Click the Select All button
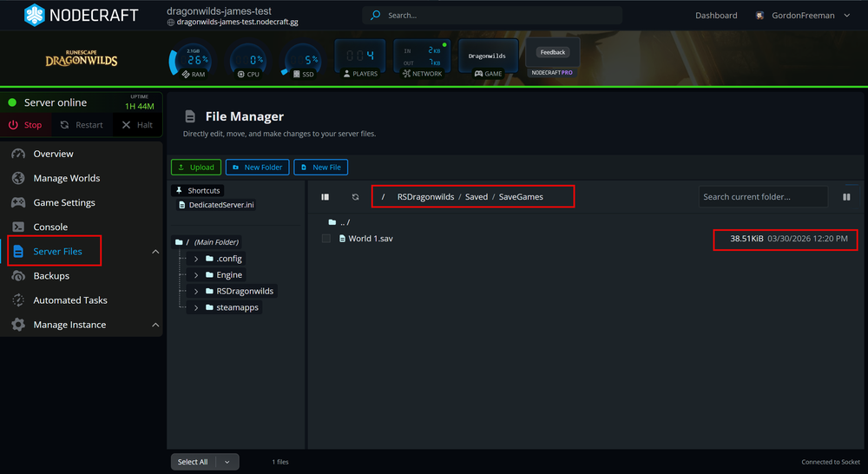 coord(193,462)
